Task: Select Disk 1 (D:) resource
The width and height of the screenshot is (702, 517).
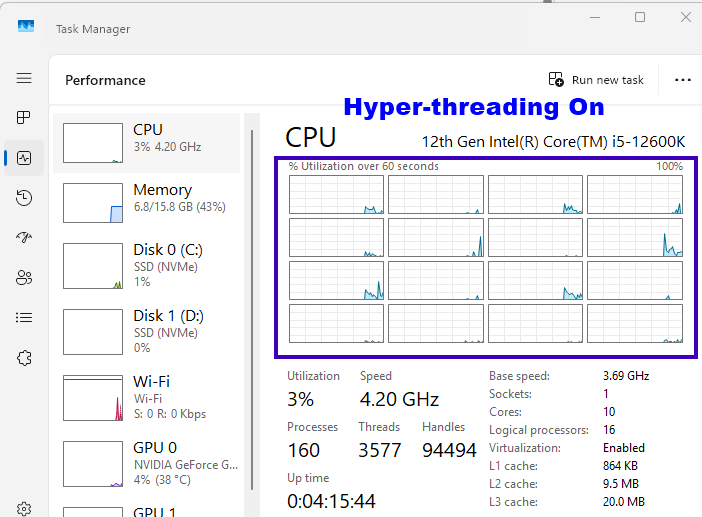Action: click(x=146, y=332)
